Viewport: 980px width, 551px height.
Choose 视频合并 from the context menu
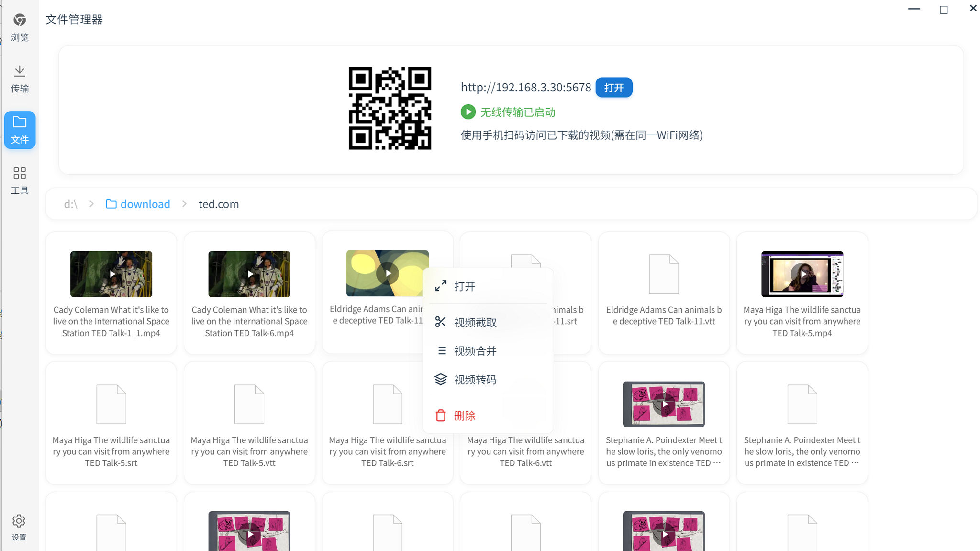[x=488, y=351]
